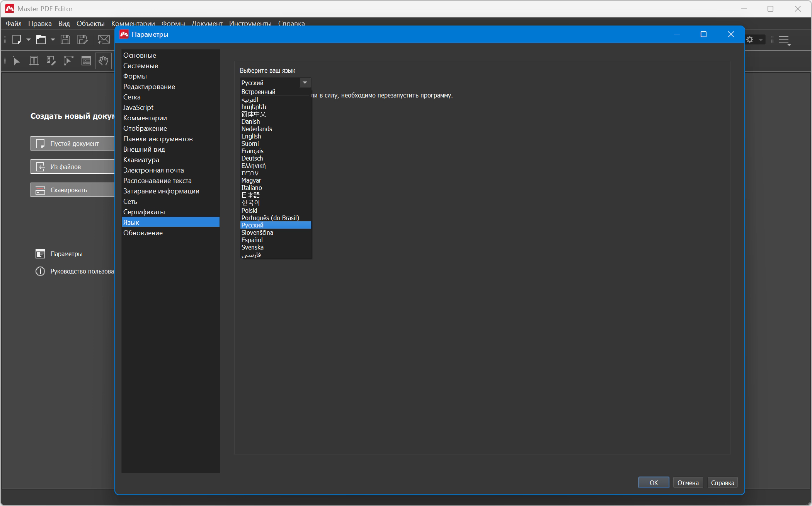The height and width of the screenshot is (506, 812).
Task: Click the Open file folder icon
Action: (41, 39)
